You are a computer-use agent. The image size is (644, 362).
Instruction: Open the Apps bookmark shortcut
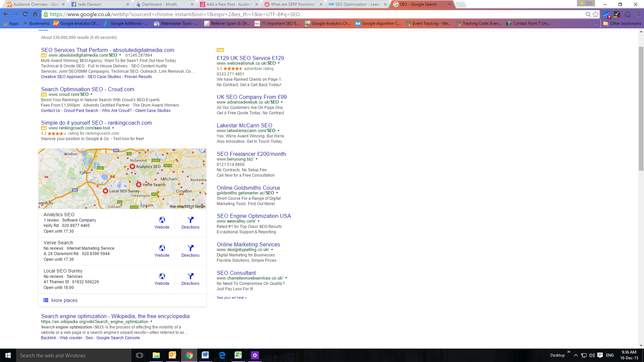10,23
